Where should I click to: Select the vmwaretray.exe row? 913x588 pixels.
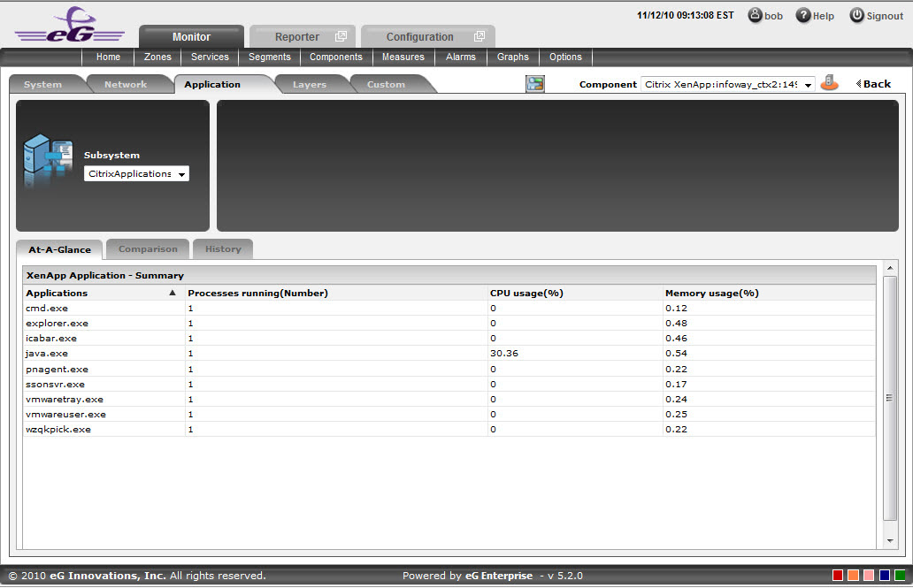(x=449, y=400)
